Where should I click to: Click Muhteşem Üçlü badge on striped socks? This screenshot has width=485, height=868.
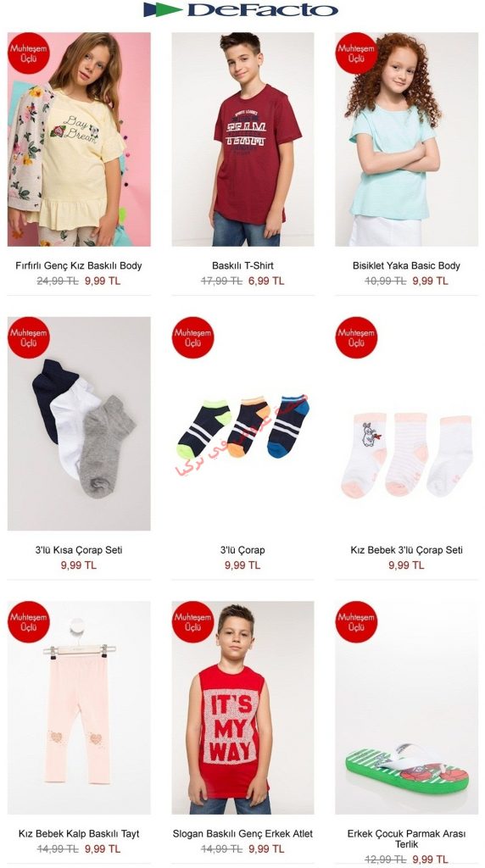tap(192, 337)
